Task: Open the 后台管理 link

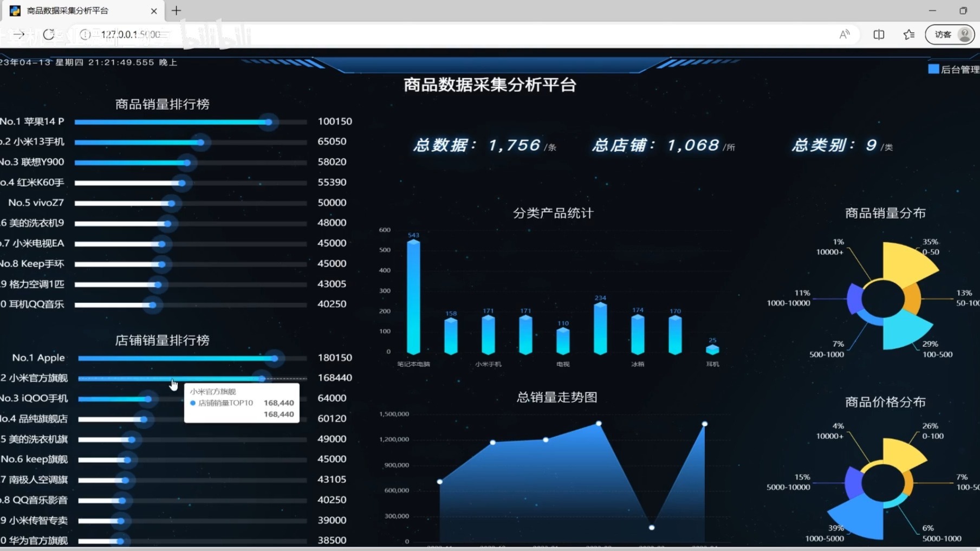Action: pyautogui.click(x=954, y=69)
